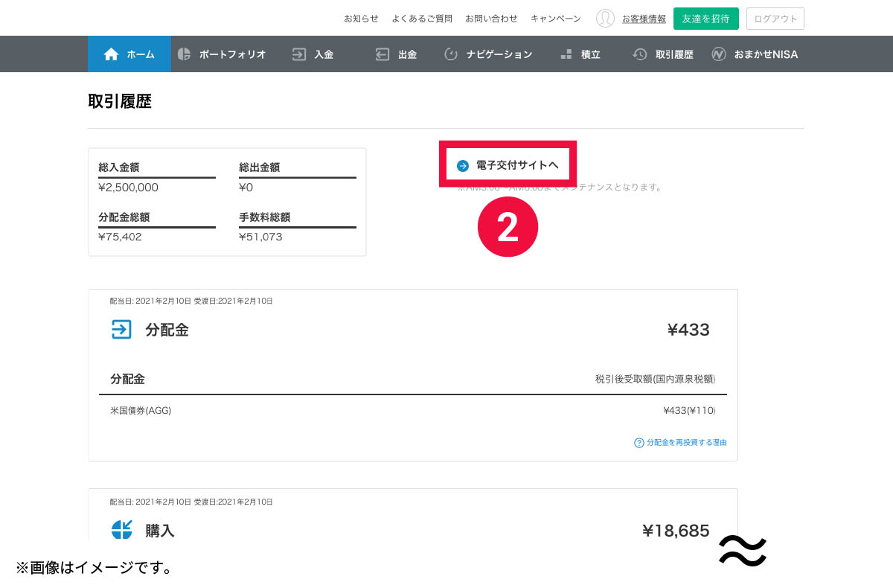This screenshot has height=588, width=893.
Task: Open the キャンペーン link
Action: tap(555, 19)
